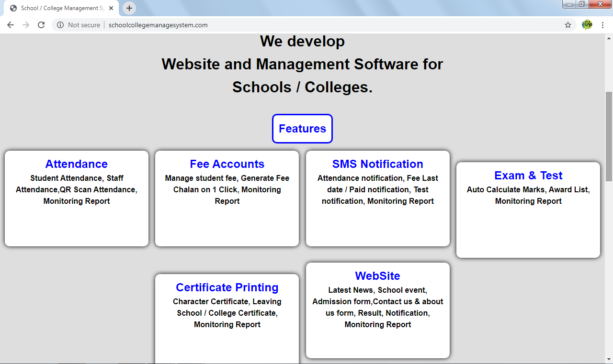The width and height of the screenshot is (613, 364).
Task: Click the browser back arrow
Action: [11, 25]
